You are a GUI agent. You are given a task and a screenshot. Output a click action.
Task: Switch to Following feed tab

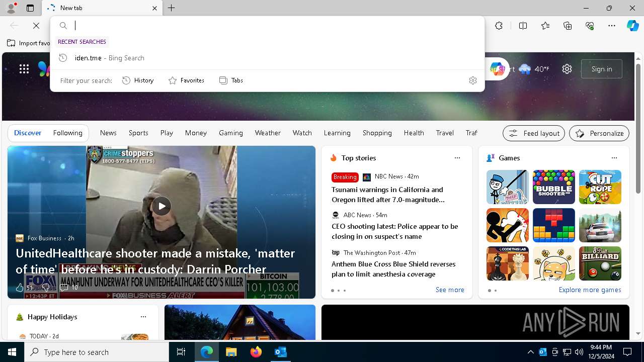67,133
